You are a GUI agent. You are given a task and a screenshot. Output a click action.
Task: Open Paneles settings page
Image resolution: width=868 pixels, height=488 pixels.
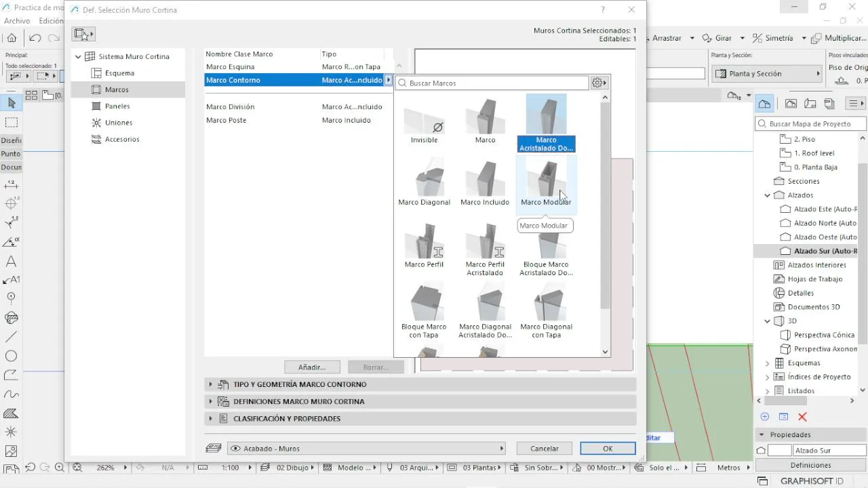click(x=117, y=106)
